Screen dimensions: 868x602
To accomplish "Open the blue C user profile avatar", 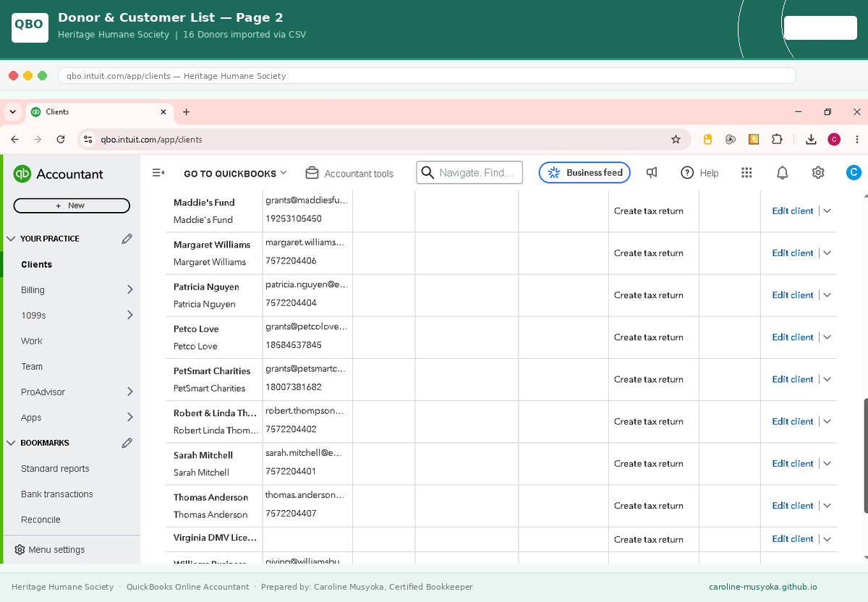I will click(854, 172).
